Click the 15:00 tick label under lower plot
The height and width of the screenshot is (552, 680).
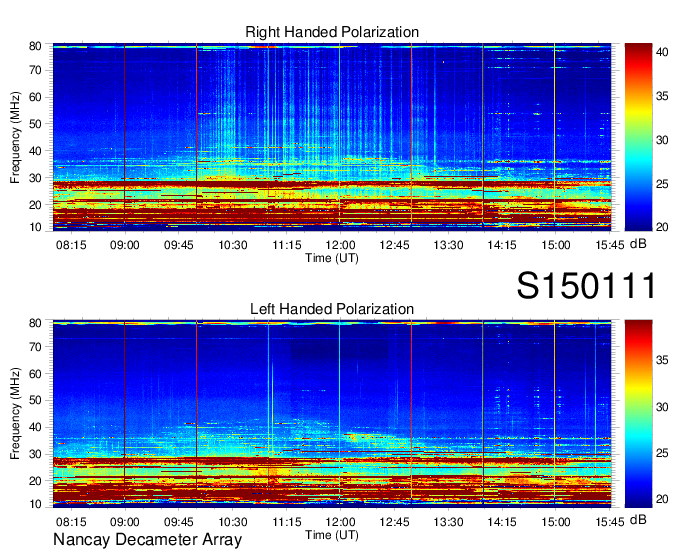(x=556, y=522)
